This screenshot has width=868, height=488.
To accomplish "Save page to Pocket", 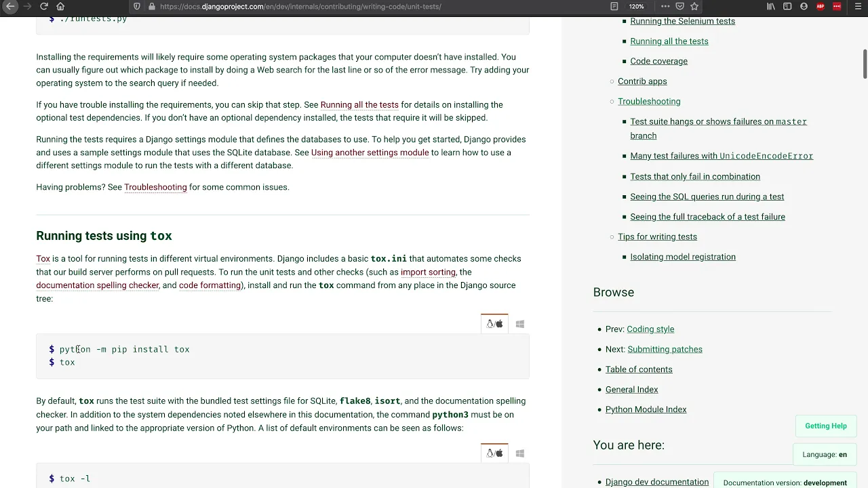I will (679, 6).
